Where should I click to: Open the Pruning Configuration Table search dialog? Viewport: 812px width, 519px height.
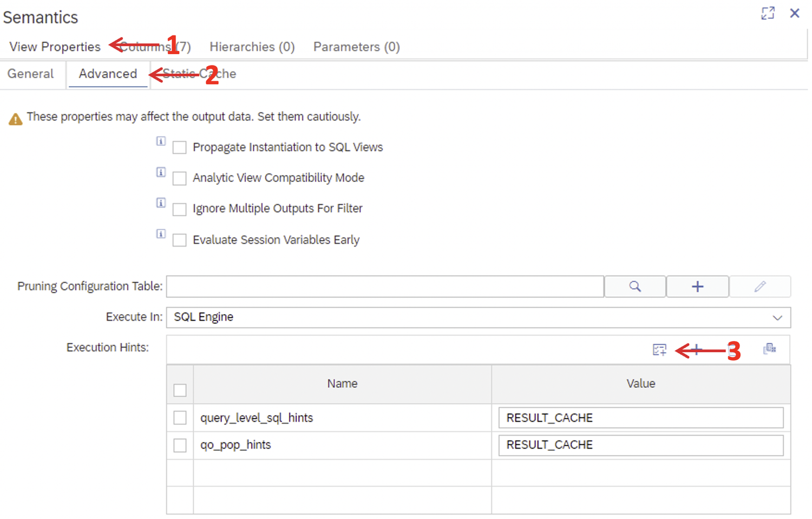634,287
